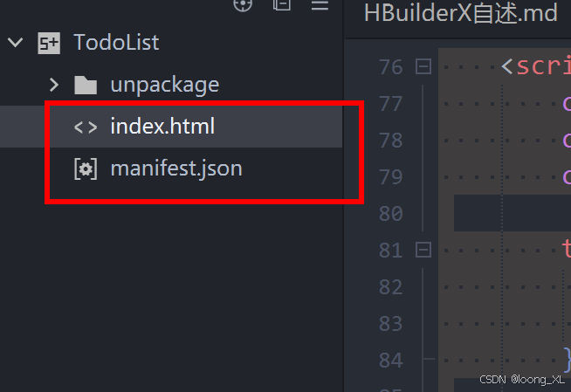Open index.html from the file tree
The width and height of the screenshot is (571, 392).
click(x=162, y=127)
